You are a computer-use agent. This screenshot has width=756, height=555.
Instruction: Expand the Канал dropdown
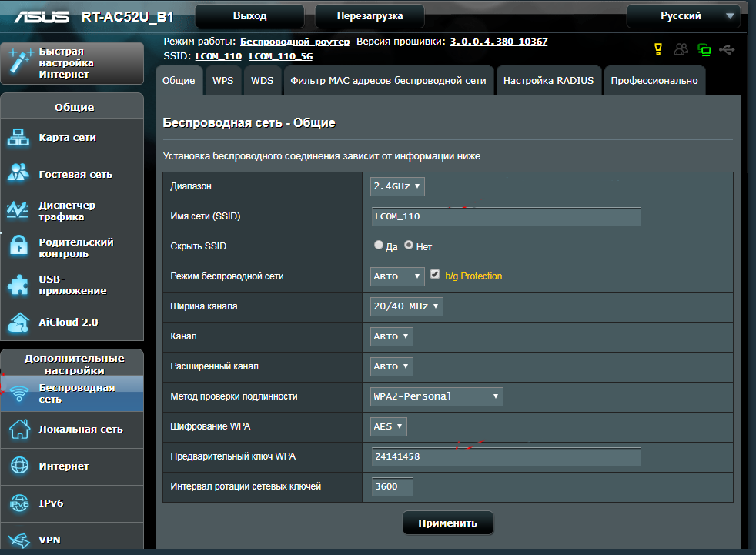(x=392, y=336)
